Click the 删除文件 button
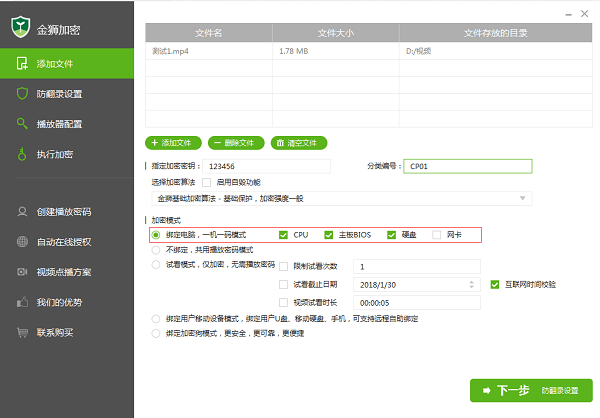The width and height of the screenshot is (600, 418). (236, 143)
